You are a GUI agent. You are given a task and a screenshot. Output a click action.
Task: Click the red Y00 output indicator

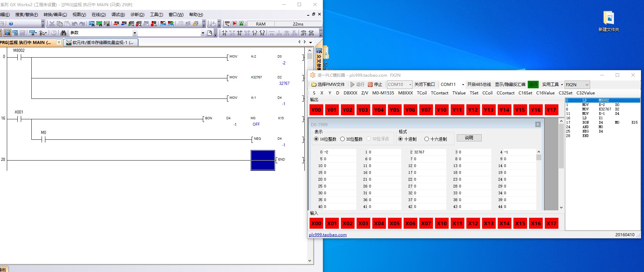[x=316, y=110]
